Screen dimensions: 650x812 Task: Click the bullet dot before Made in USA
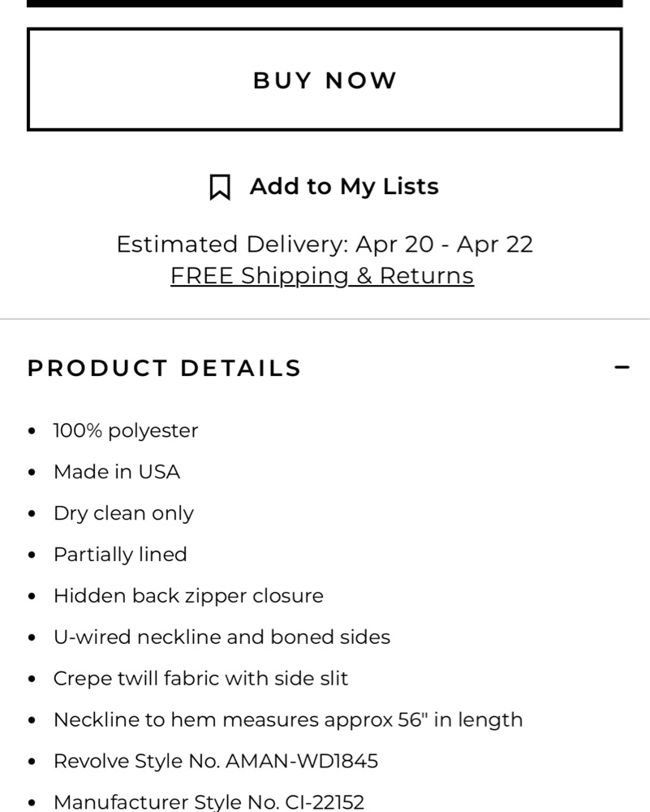(x=32, y=473)
